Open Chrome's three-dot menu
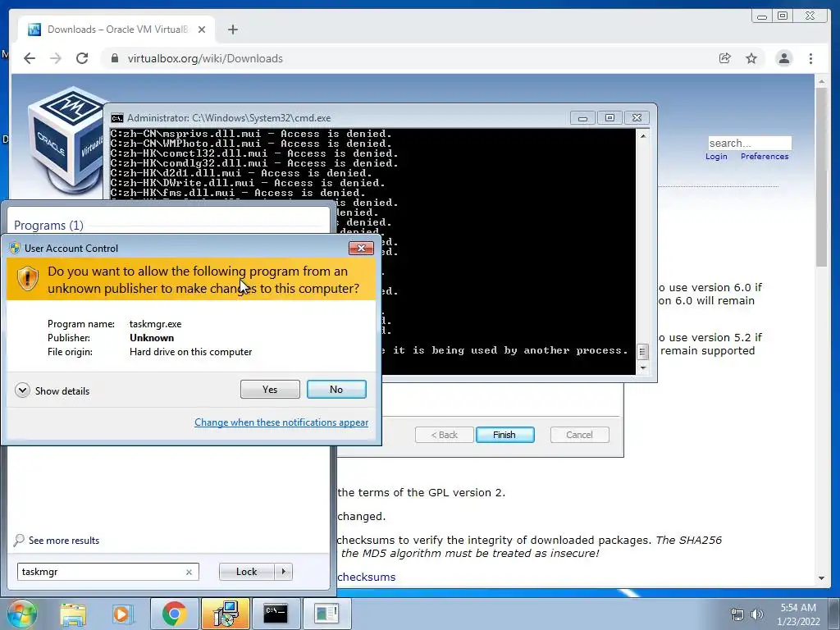Screen dimensions: 840x630 point(811,58)
